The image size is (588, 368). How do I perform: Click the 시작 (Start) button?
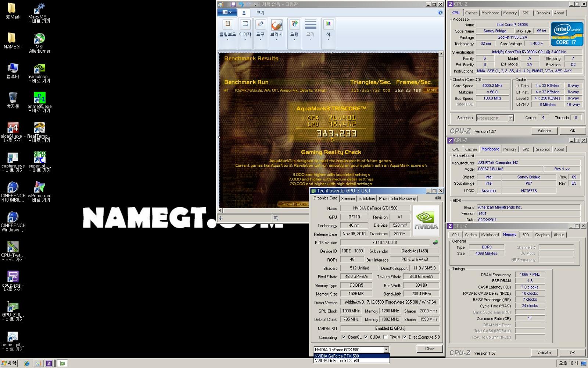pyautogui.click(x=9, y=363)
